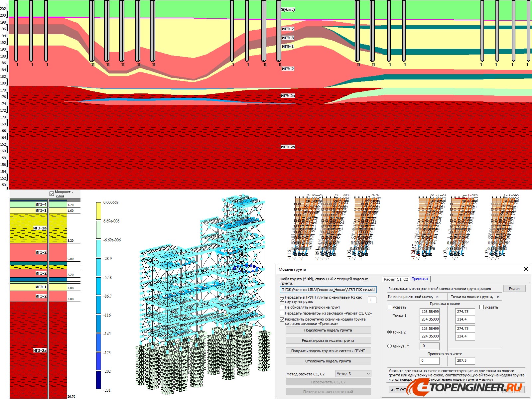Screen dimensions: 532x399
Task: Click the 26.70 layer thickness value
Action: point(71,396)
